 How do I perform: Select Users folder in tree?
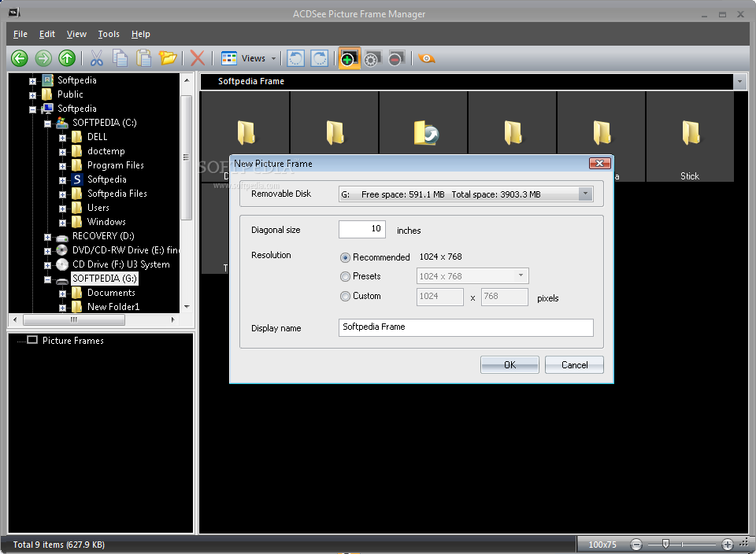tap(98, 208)
